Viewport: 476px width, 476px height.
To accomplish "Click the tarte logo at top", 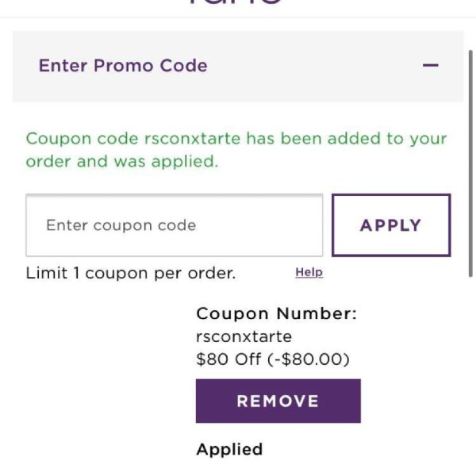I will click(236, 2).
